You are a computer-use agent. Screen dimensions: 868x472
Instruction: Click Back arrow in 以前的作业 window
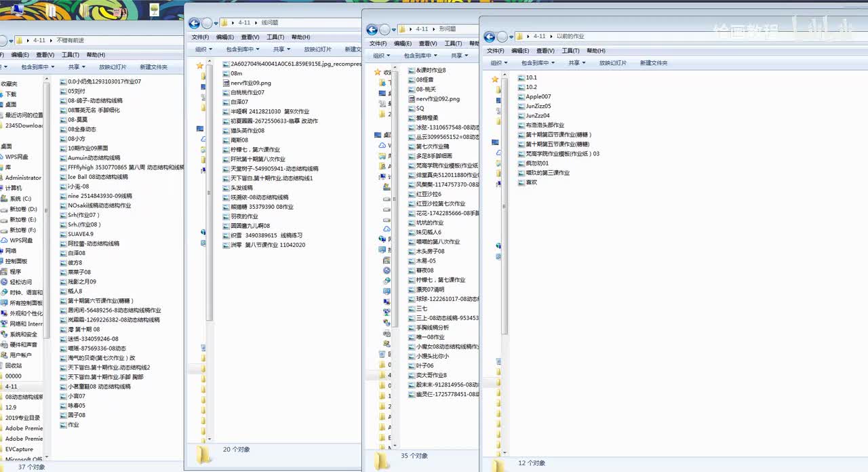[x=490, y=37]
